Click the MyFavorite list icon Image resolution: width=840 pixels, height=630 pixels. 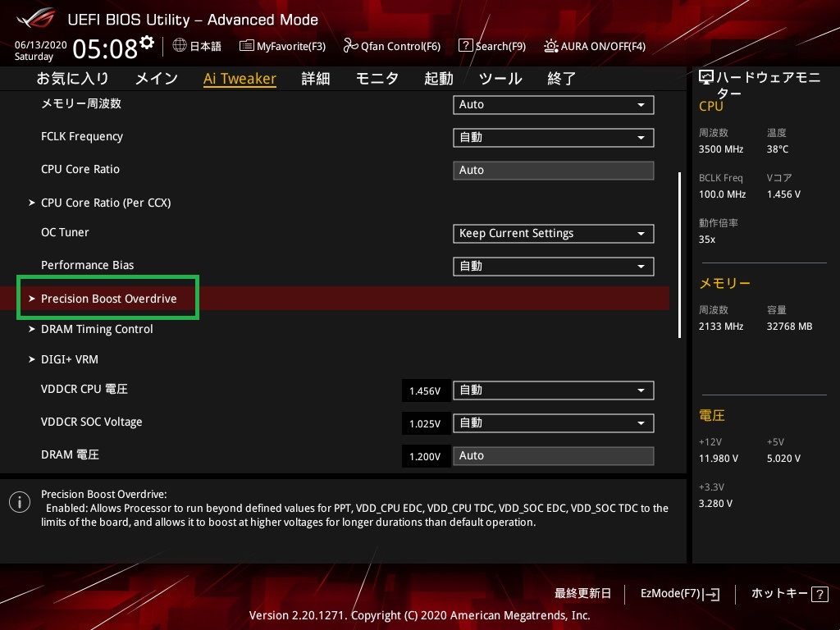click(x=246, y=46)
